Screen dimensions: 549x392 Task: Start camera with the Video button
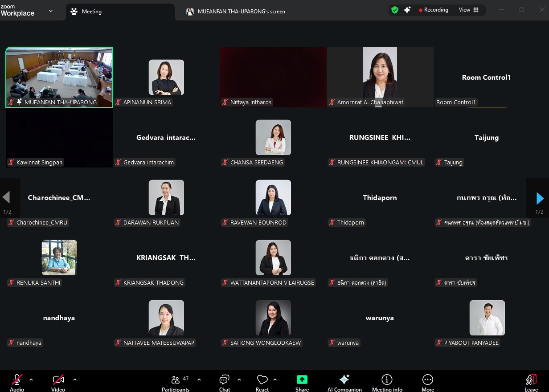pos(58,381)
